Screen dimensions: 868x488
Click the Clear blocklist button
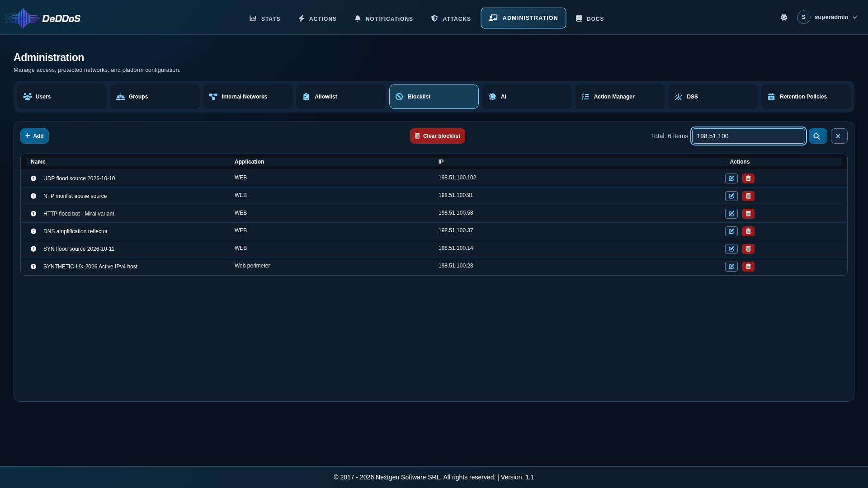coord(438,136)
